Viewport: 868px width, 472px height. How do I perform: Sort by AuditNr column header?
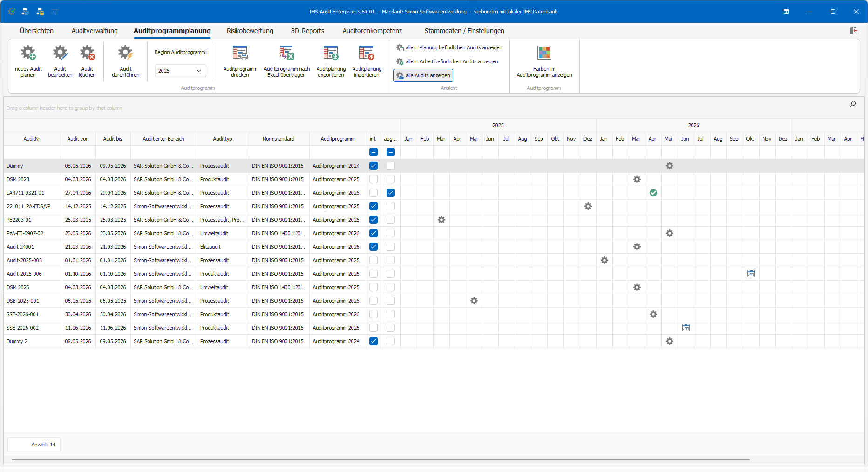point(32,139)
